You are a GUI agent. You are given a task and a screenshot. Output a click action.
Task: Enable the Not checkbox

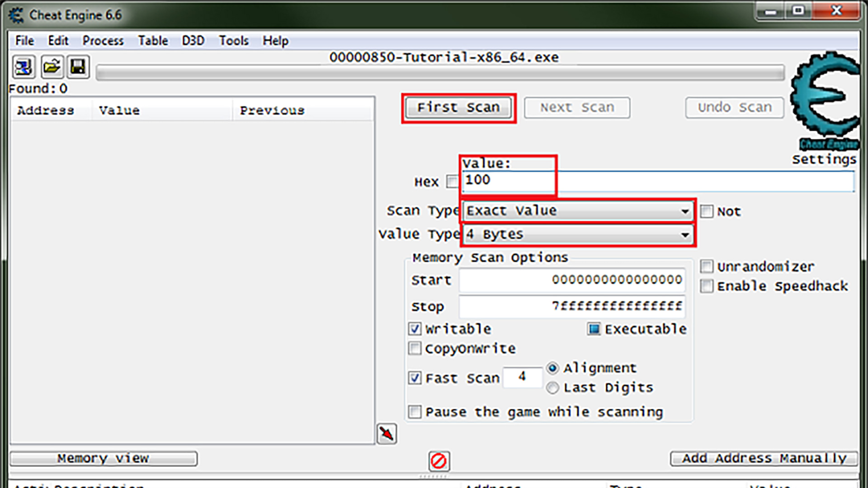(x=707, y=211)
